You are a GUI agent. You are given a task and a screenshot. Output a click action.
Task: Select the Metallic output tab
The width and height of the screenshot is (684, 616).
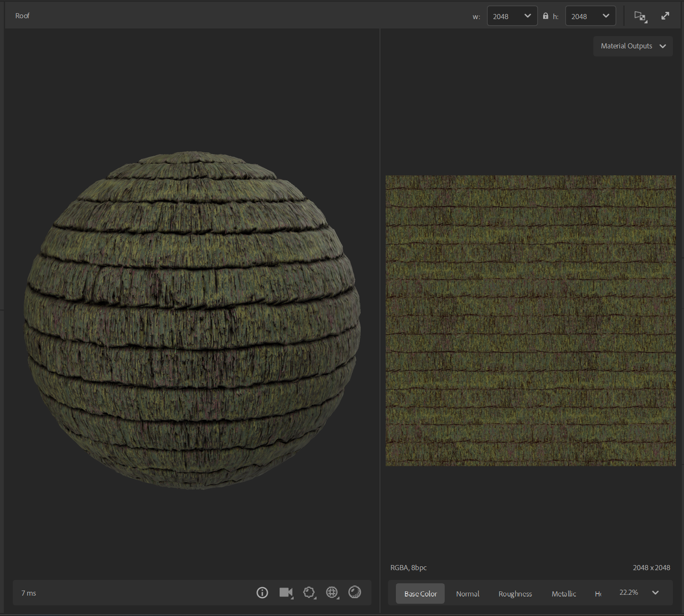[563, 593]
